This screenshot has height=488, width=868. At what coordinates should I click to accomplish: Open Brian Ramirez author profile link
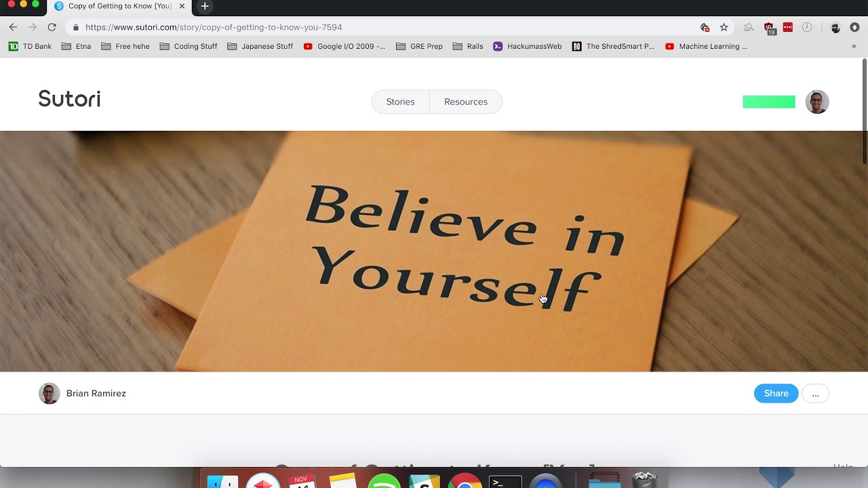pos(96,394)
